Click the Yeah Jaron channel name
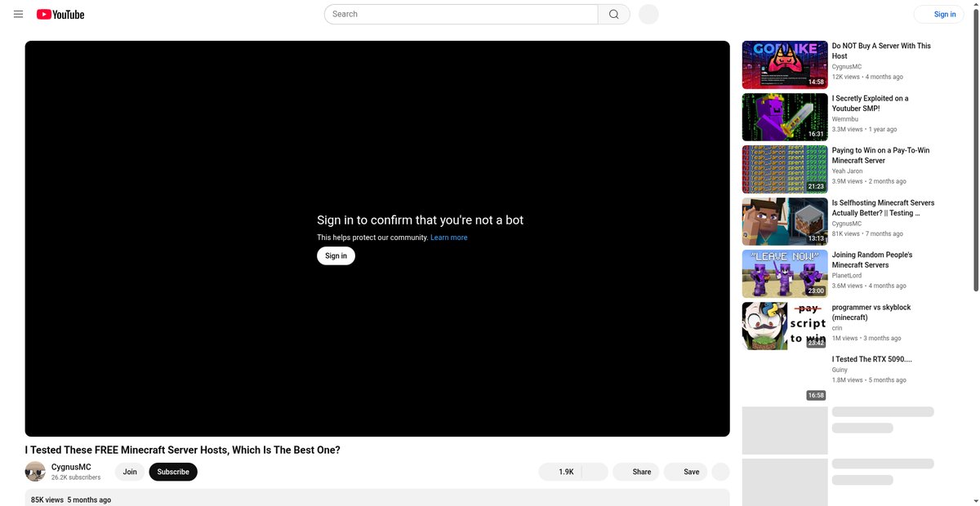Screen dimensions: 980x506 pos(847,171)
